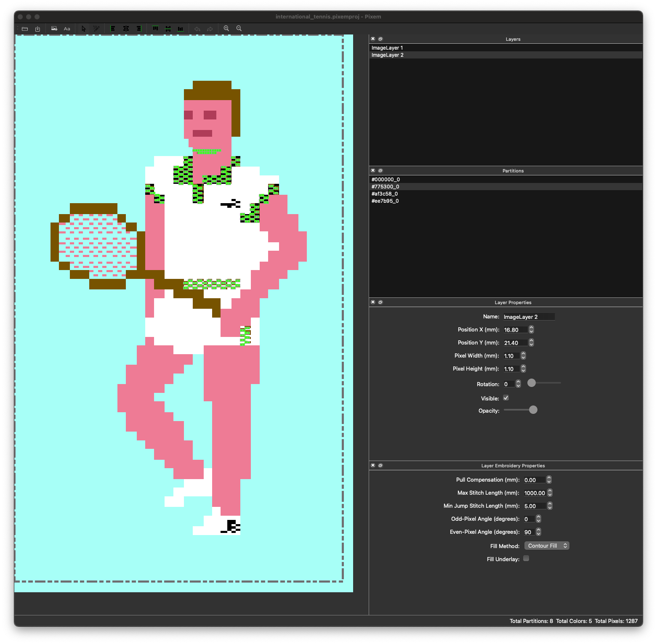This screenshot has width=657, height=644.
Task: Add a text layer with Aa icon
Action: point(67,29)
